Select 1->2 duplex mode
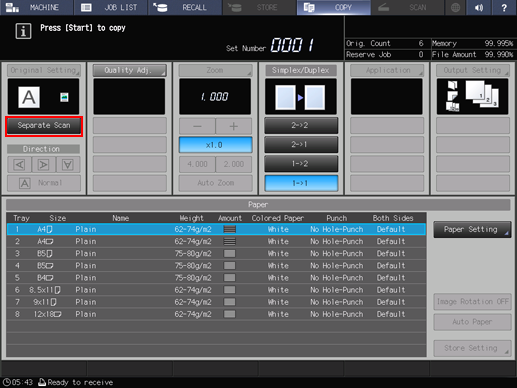517x388 pixels. click(x=301, y=164)
